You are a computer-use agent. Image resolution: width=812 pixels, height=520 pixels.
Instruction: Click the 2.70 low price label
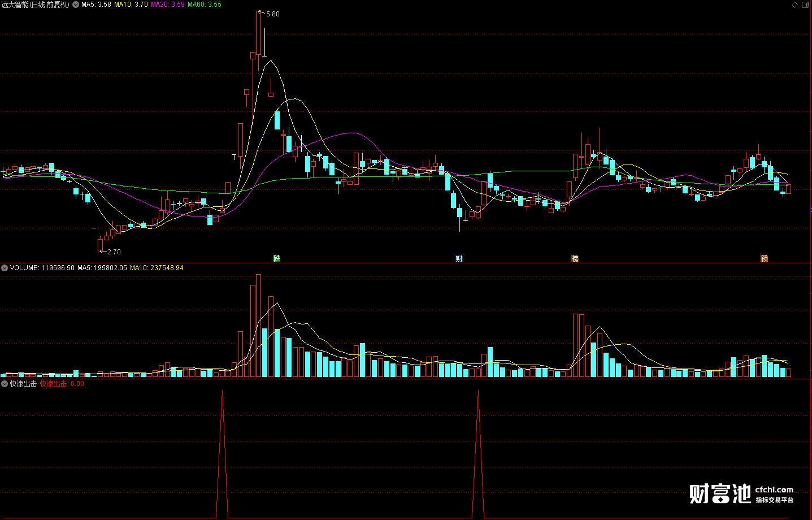114,252
